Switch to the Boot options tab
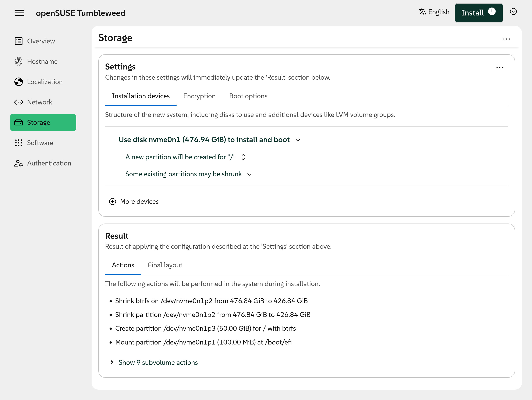 pos(248,96)
